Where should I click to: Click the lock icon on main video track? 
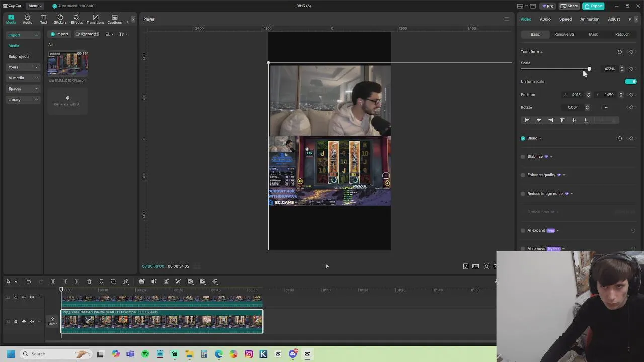[16, 321]
